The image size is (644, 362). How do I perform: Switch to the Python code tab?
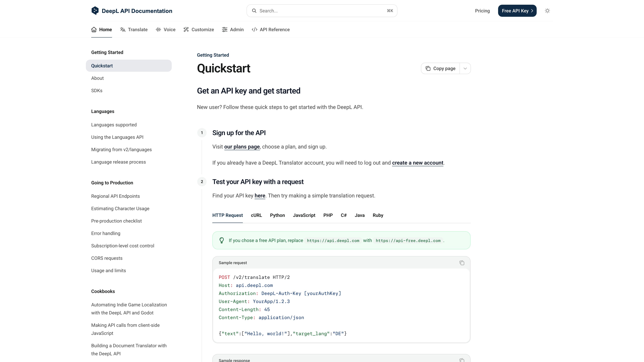pyautogui.click(x=278, y=215)
